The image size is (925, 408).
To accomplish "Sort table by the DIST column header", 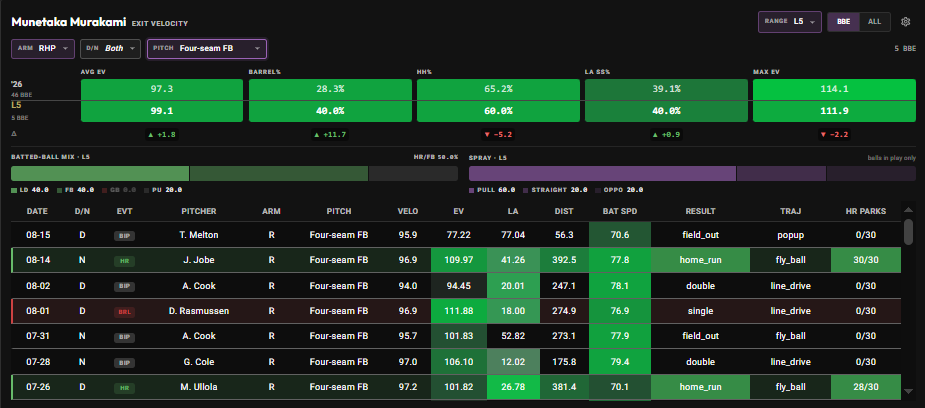I will (565, 211).
